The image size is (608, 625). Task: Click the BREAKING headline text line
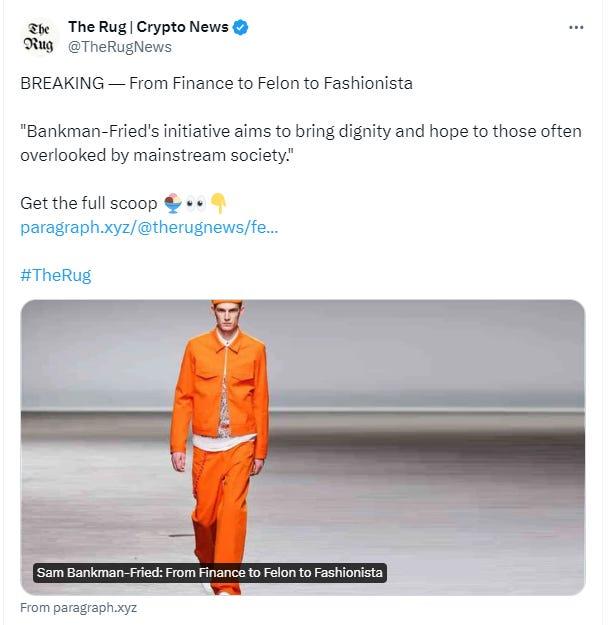pyautogui.click(x=216, y=83)
